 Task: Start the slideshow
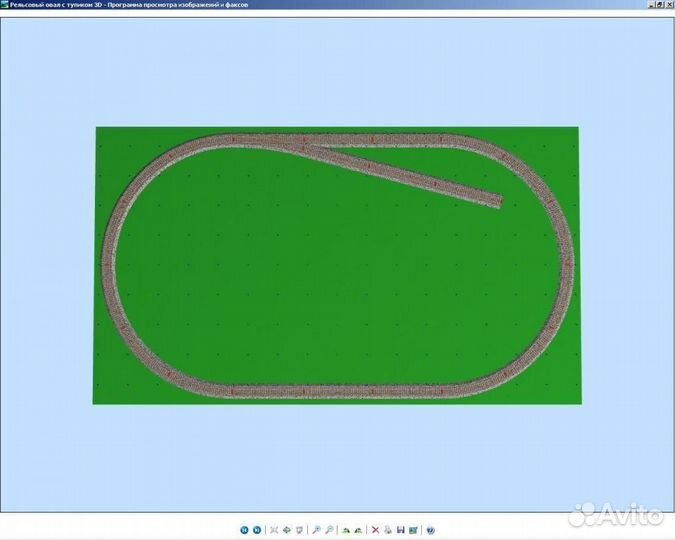299,530
